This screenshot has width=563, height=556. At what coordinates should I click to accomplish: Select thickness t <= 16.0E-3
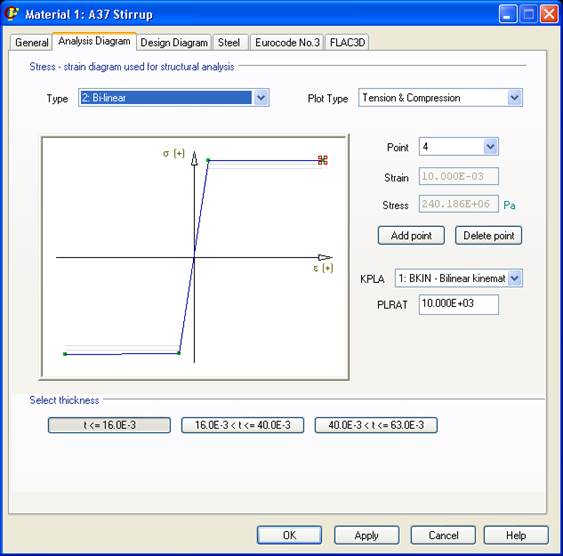(109, 425)
